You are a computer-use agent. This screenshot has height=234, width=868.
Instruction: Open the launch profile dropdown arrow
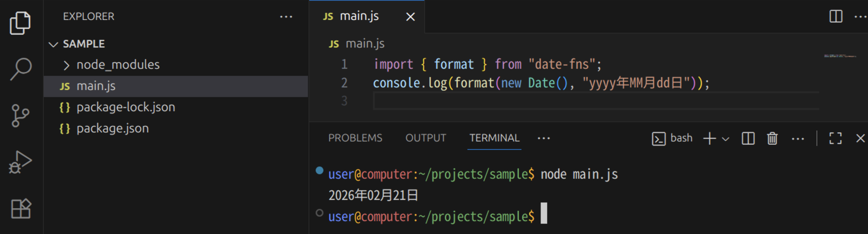[x=726, y=139]
